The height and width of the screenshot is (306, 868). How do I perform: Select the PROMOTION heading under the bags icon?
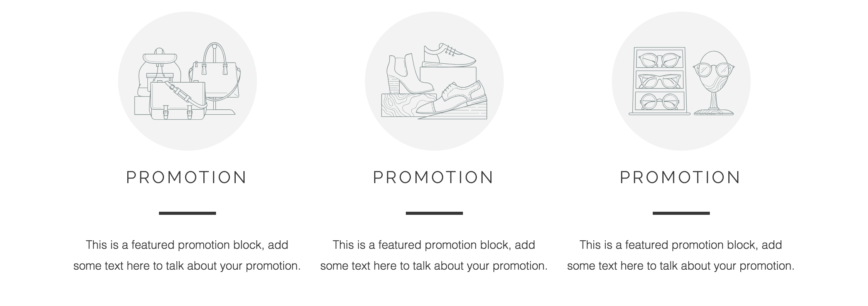pyautogui.click(x=187, y=177)
